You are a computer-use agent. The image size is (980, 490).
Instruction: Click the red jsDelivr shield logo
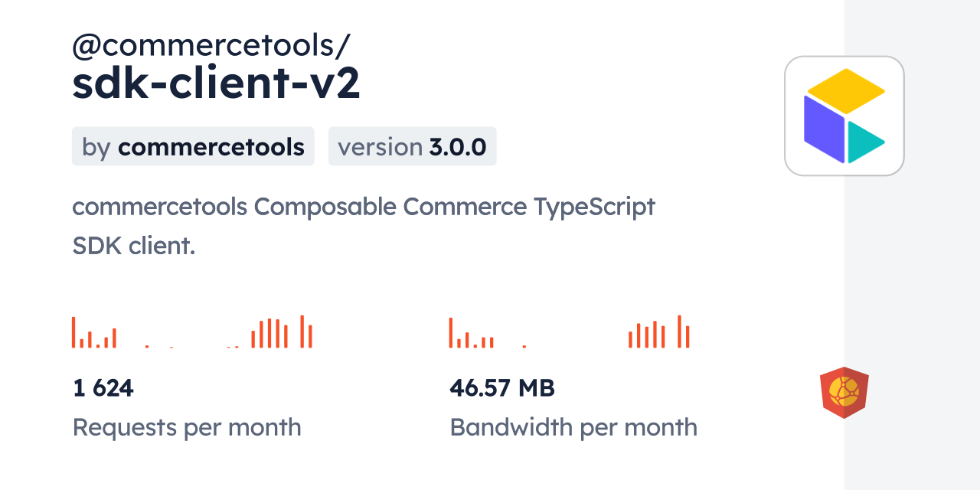tap(844, 393)
